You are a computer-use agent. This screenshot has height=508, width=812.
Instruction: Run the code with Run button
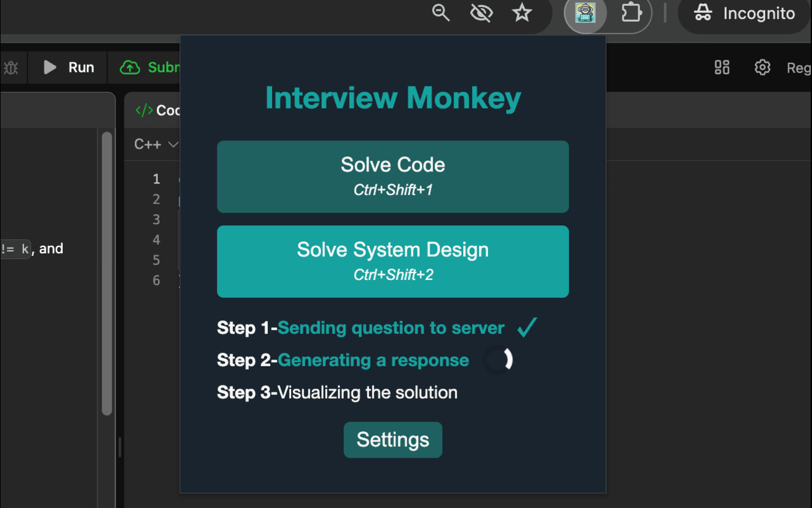click(69, 67)
